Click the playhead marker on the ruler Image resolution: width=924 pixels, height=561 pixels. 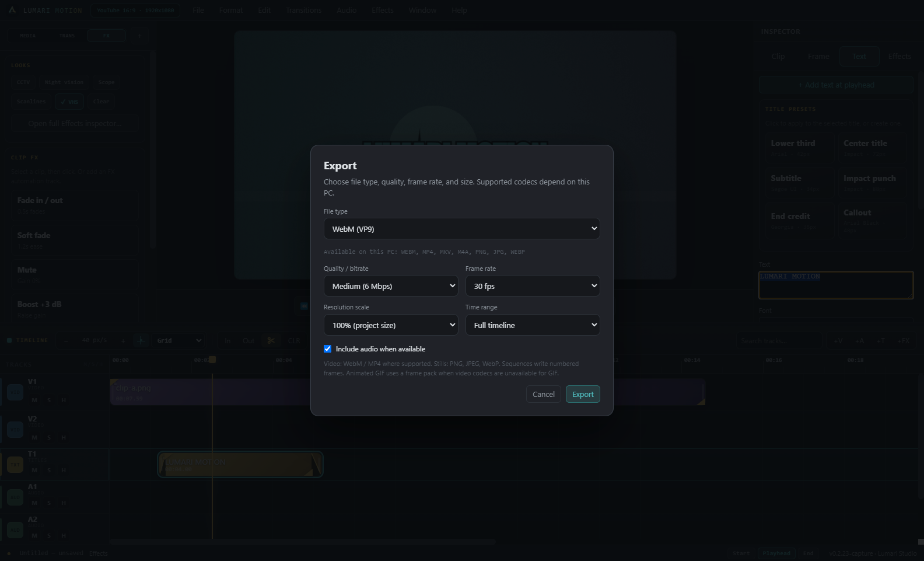tap(212, 360)
